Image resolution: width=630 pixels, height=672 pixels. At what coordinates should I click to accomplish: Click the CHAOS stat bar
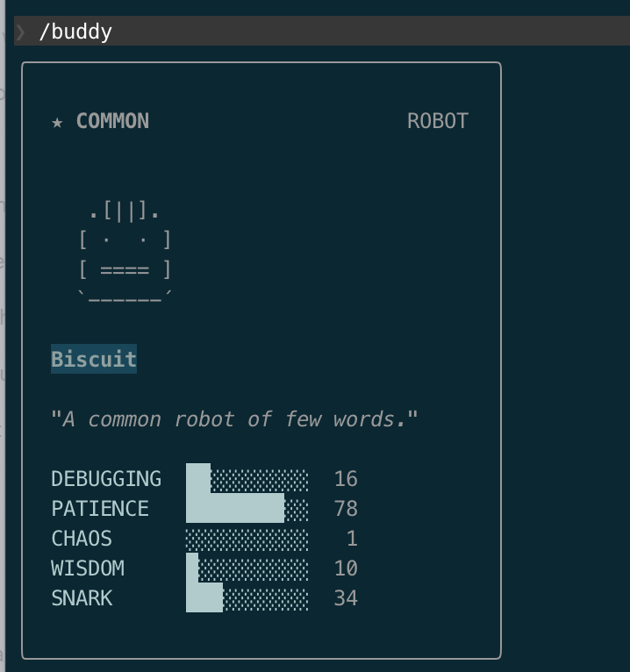[247, 539]
